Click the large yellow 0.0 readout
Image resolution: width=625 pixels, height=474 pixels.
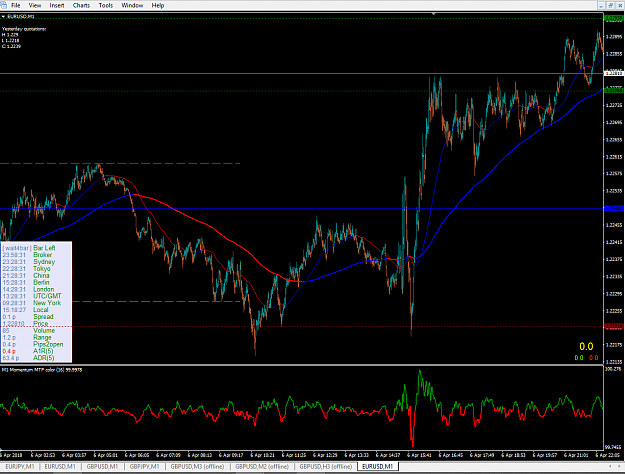coord(586,346)
